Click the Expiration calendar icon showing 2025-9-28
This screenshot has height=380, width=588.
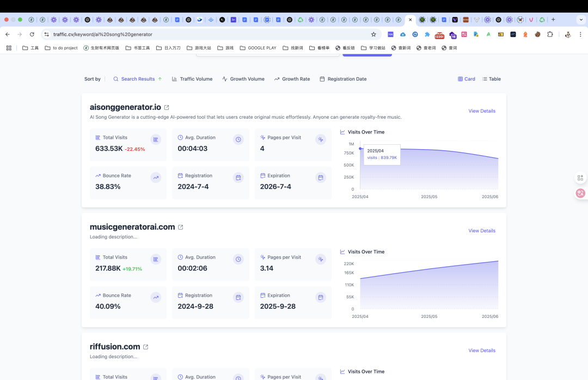coord(321,297)
